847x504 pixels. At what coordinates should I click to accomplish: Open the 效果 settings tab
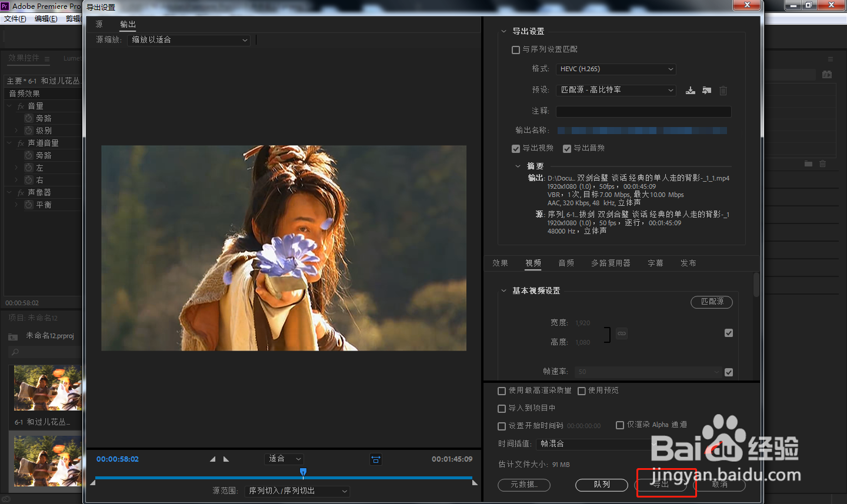point(500,263)
